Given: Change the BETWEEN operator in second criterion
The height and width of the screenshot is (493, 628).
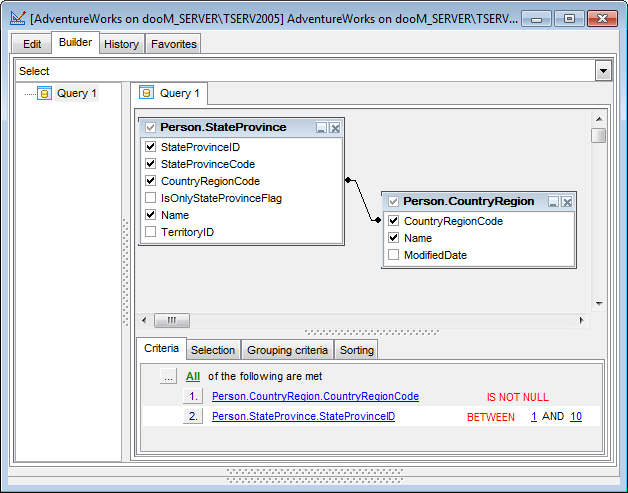Looking at the screenshot, I should click(491, 417).
